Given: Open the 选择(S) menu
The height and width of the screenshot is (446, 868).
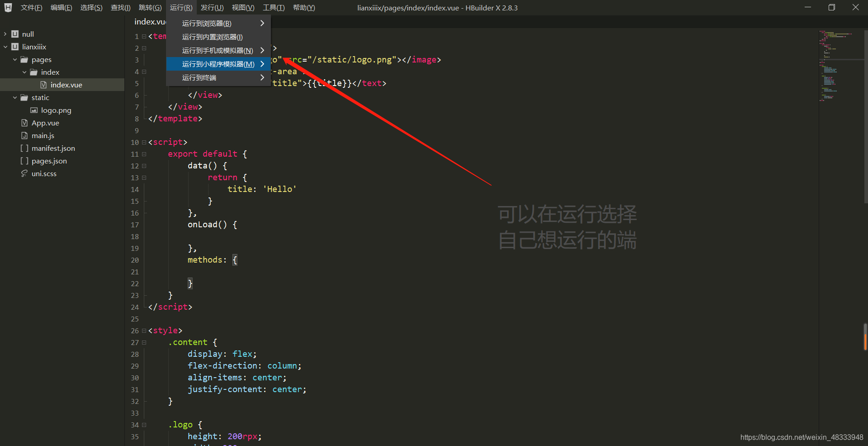Looking at the screenshot, I should pyautogui.click(x=91, y=8).
